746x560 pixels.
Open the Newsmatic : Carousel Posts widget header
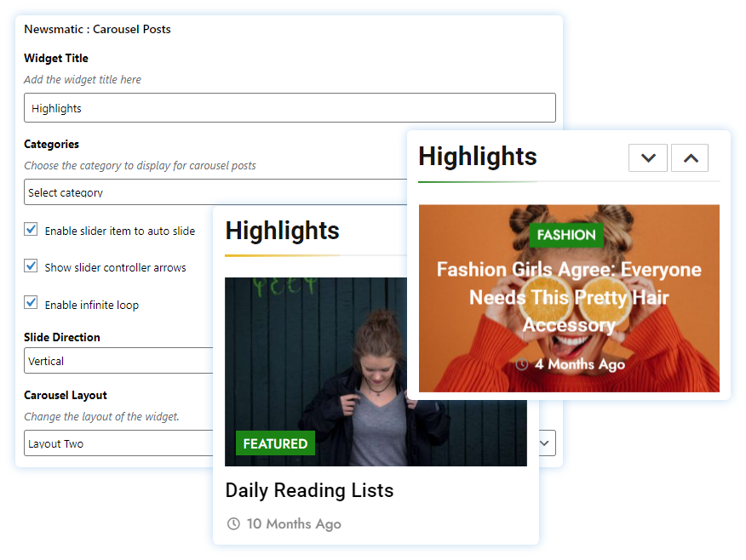coord(97,29)
